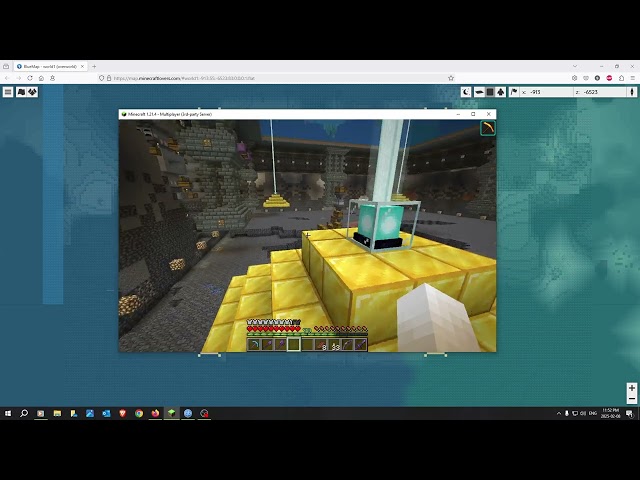
Task: Click the site shield tracking protection icon
Action: click(x=102, y=78)
